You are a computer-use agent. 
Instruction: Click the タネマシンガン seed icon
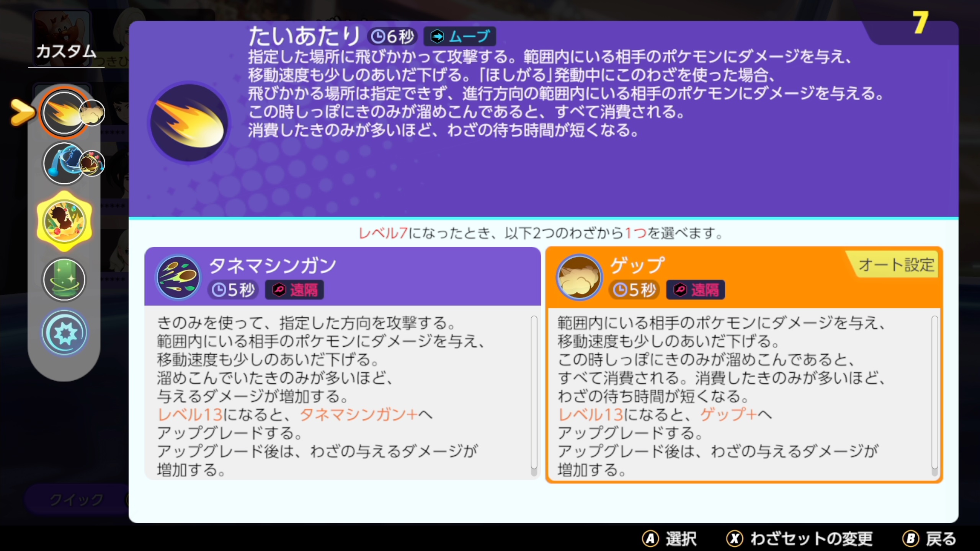(178, 277)
